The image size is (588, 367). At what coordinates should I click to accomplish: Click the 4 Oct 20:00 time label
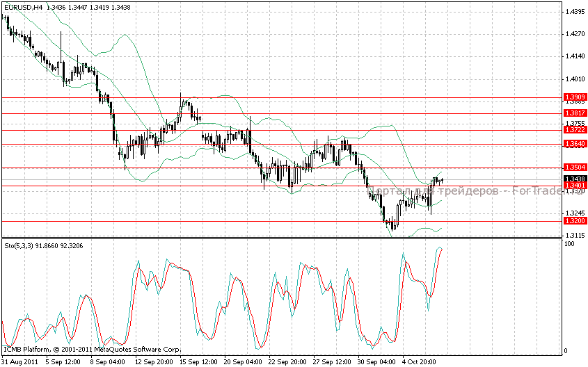419,361
